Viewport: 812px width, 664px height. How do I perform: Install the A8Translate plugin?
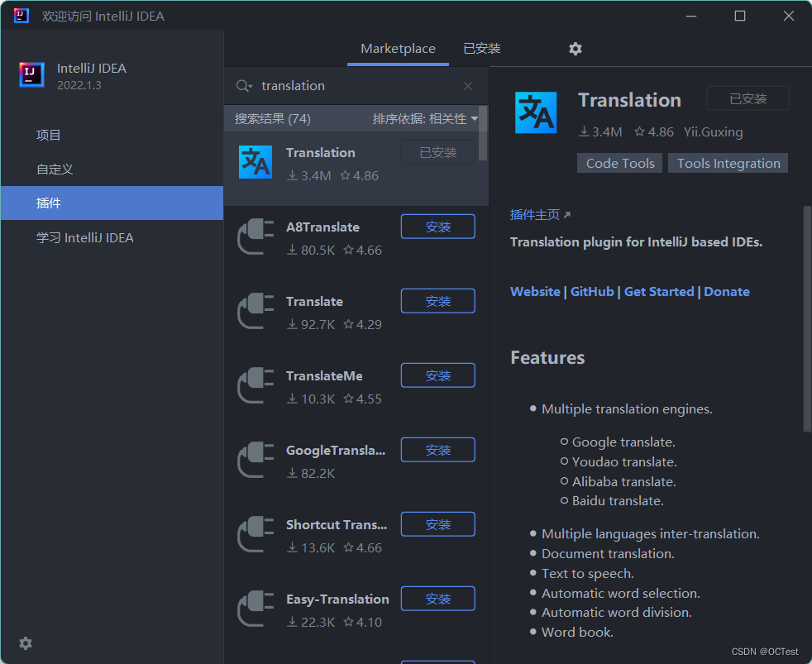coord(438,227)
